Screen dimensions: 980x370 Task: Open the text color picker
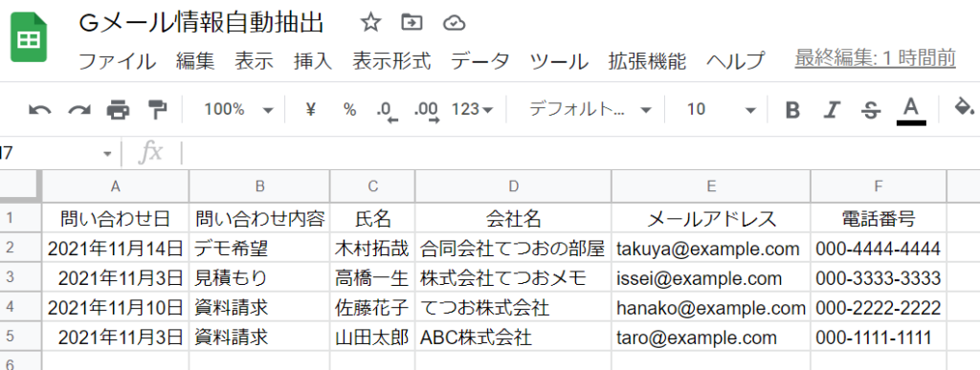click(911, 111)
